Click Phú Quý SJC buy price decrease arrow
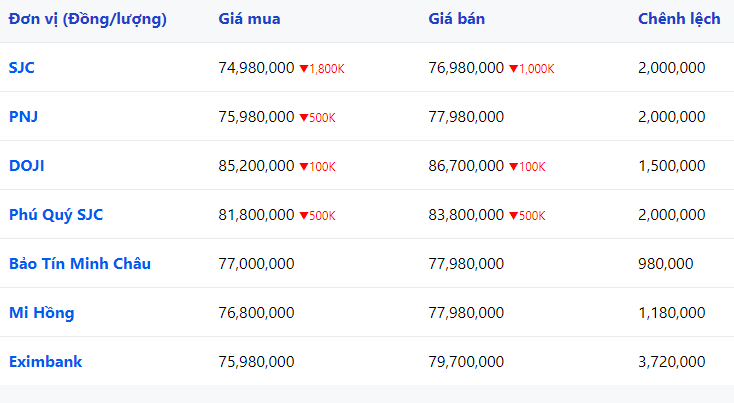The image size is (734, 403). pos(304,216)
